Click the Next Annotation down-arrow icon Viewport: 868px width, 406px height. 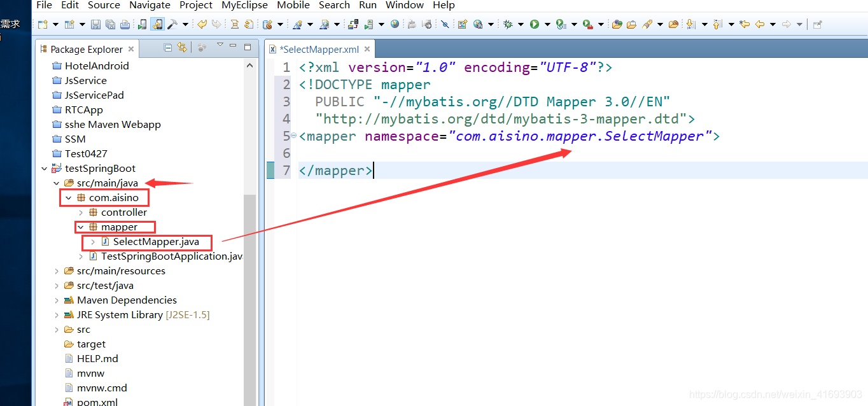point(690,24)
